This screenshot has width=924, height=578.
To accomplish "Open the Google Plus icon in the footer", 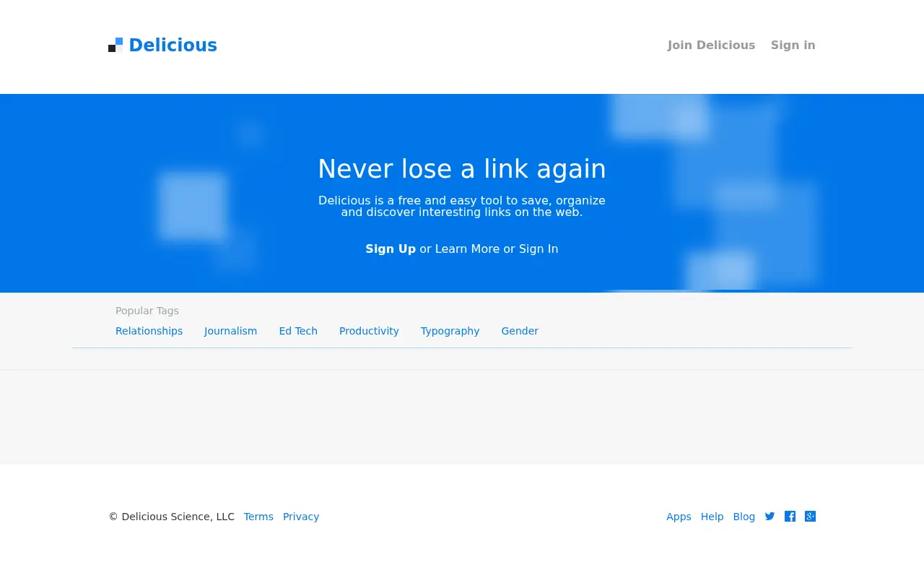I will click(x=810, y=517).
